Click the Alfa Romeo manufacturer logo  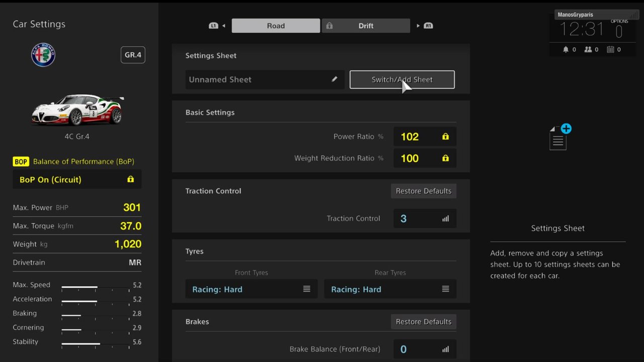pos(43,55)
